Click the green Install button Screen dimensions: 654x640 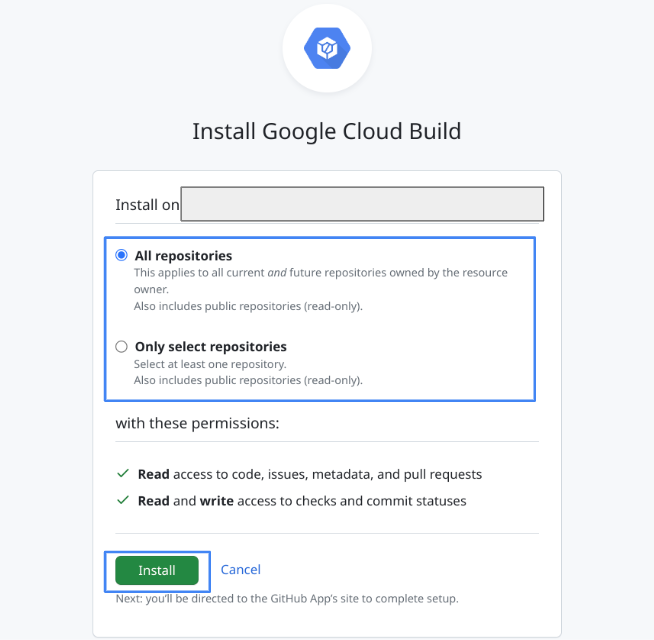pyautogui.click(x=157, y=570)
